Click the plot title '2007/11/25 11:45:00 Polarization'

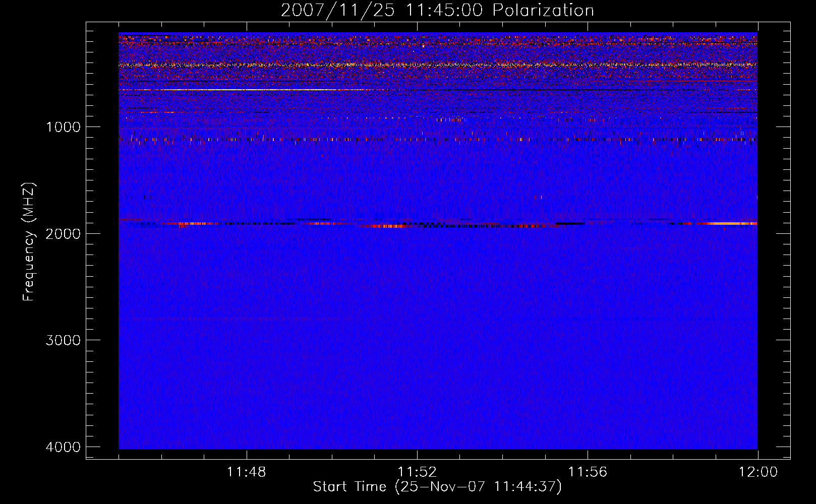pyautogui.click(x=437, y=10)
